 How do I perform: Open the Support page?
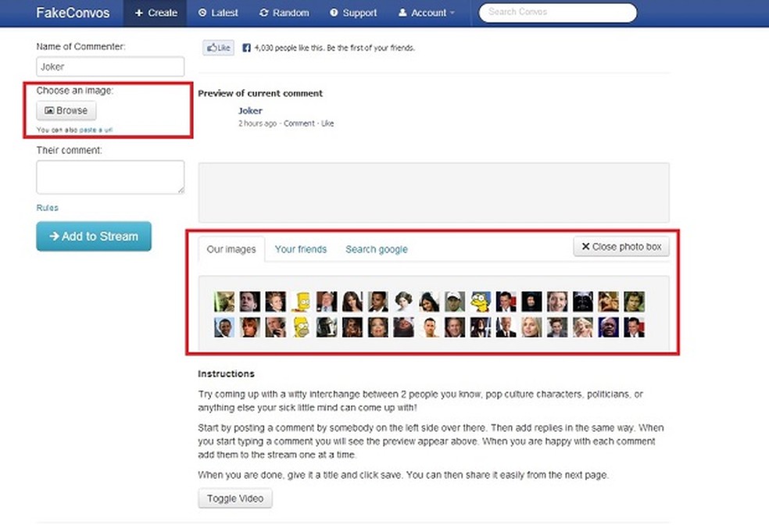pyautogui.click(x=353, y=12)
